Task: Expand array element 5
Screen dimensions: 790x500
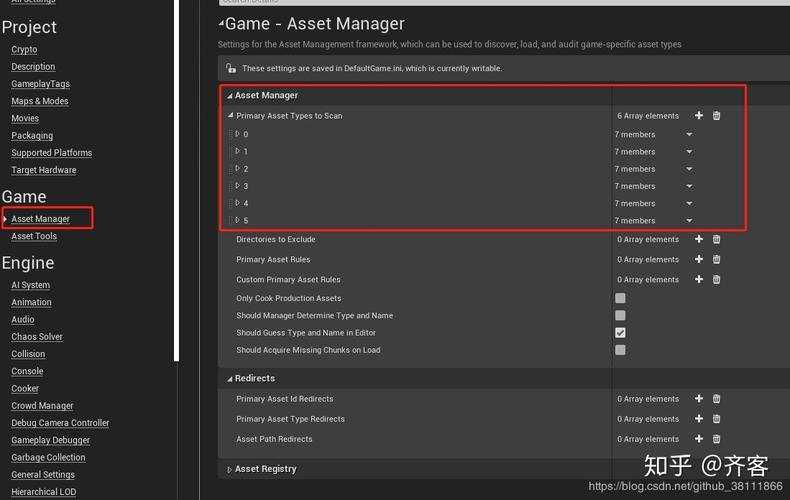Action: point(237,220)
